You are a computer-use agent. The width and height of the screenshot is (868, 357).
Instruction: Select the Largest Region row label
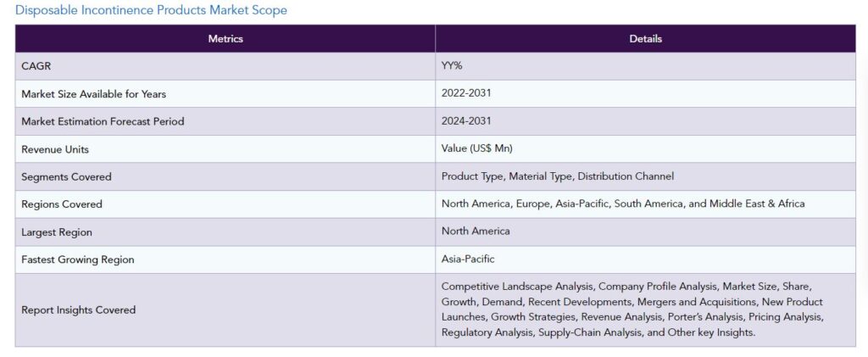click(57, 232)
